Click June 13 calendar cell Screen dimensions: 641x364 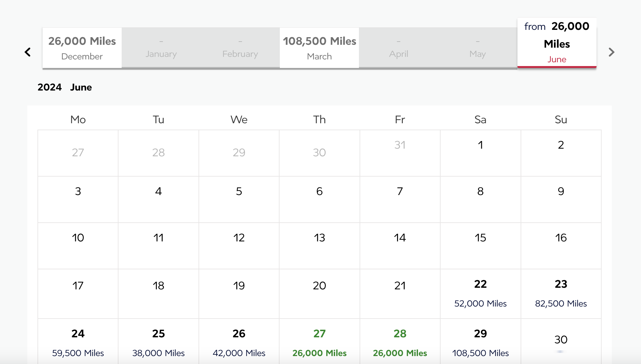point(319,246)
